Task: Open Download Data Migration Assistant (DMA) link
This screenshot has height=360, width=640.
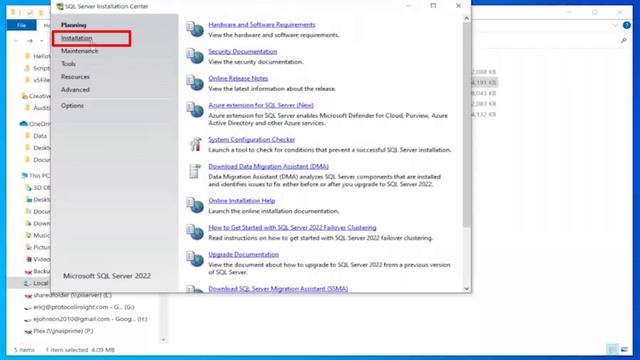Action: (268, 167)
